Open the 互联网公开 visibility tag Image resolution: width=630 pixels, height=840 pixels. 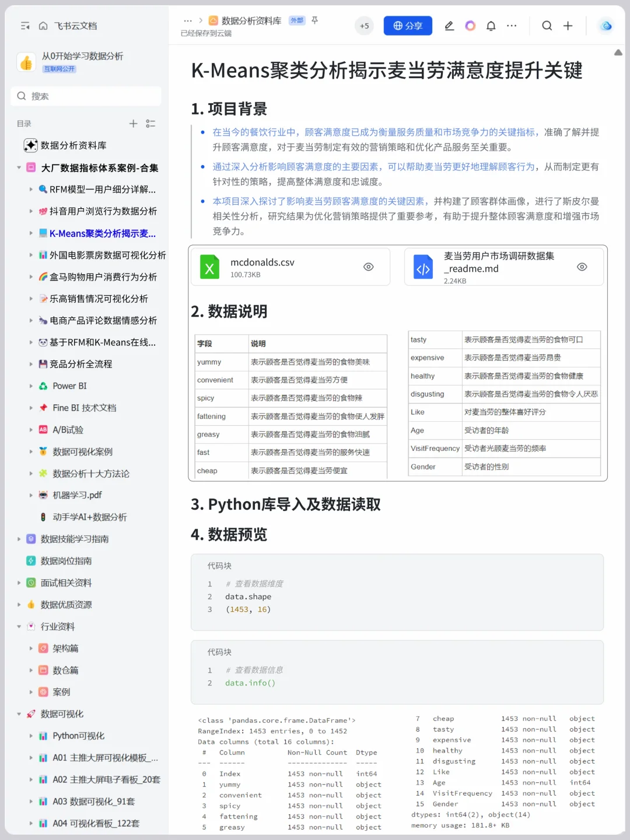coord(60,69)
